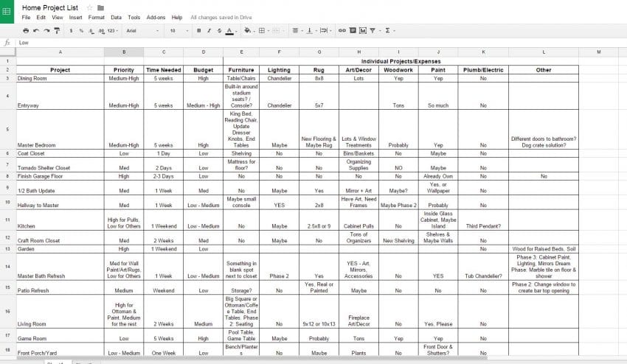Click the Individual Projects/Expenses cell

[x=401, y=61]
